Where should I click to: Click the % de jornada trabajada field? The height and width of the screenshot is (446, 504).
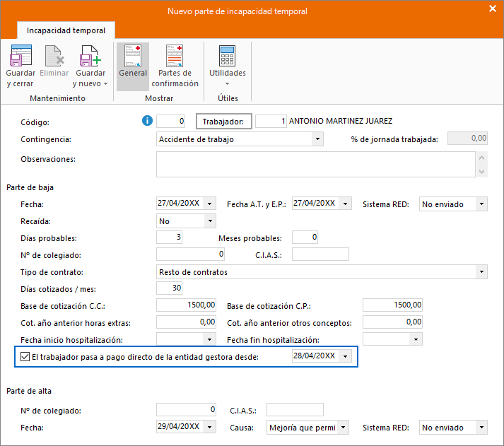click(467, 138)
